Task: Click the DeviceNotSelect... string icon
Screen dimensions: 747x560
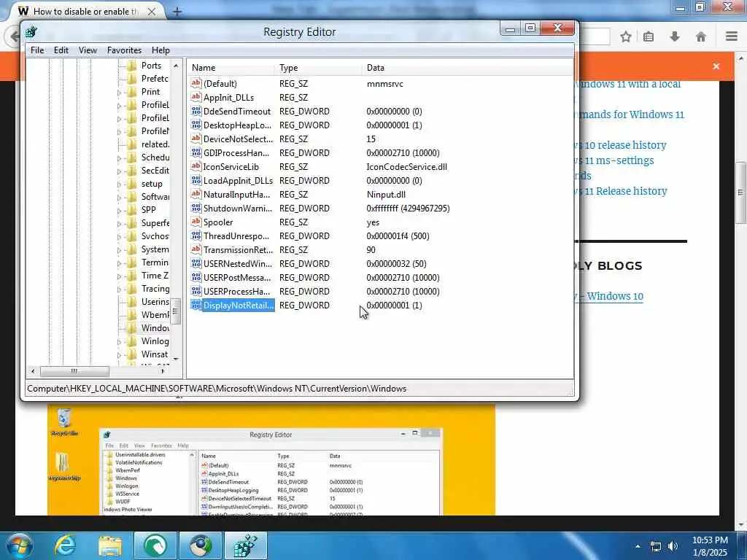Action: (x=196, y=139)
